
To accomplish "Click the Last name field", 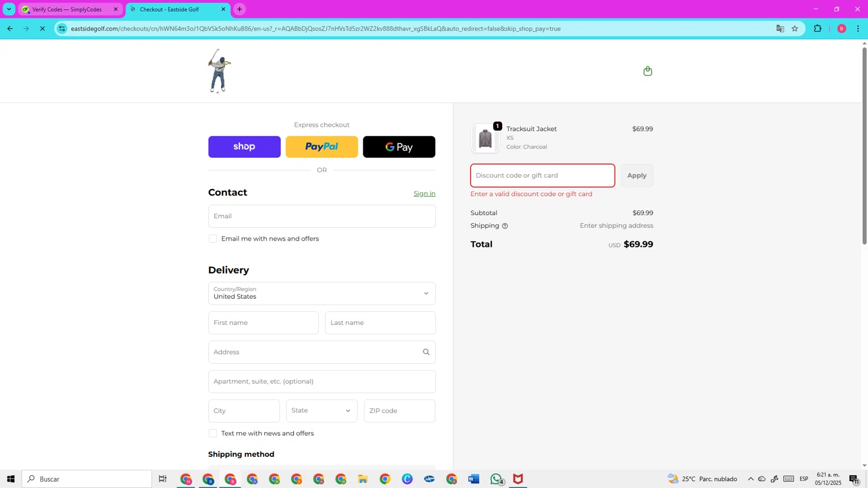I will 380,323.
